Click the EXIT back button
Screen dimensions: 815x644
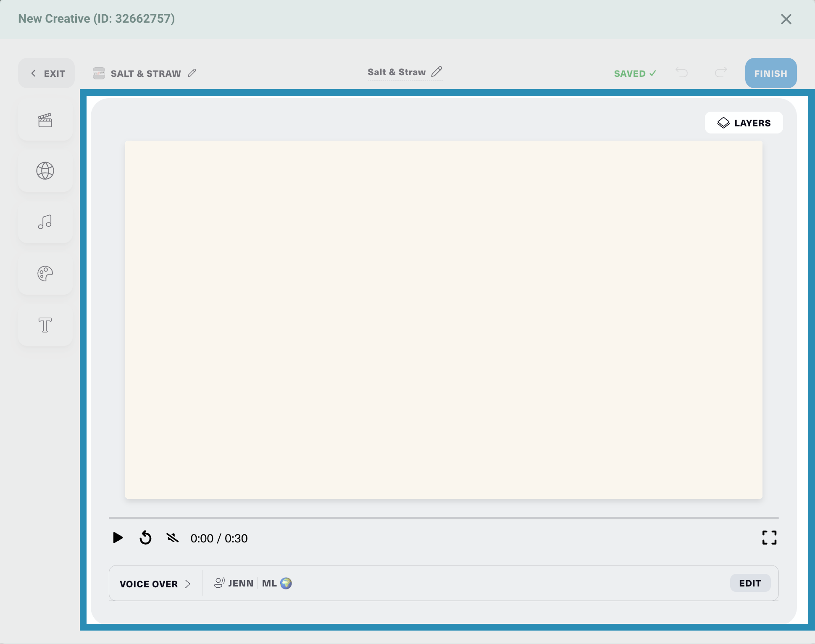tap(47, 73)
